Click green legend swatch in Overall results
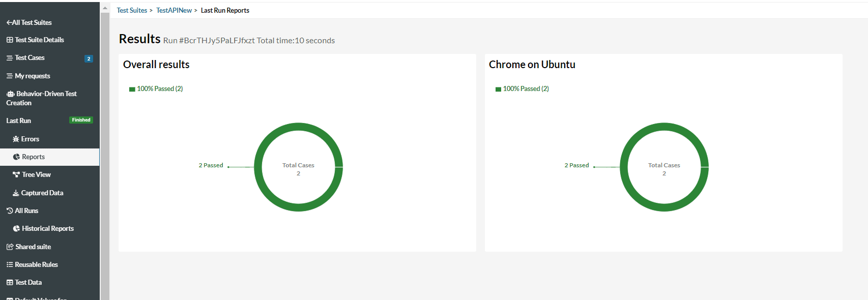Viewport: 868px width, 300px height. coord(132,89)
